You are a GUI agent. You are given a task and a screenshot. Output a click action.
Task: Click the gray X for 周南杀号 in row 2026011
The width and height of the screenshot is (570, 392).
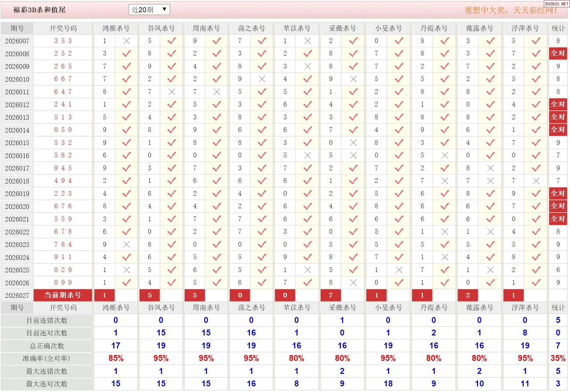[217, 92]
